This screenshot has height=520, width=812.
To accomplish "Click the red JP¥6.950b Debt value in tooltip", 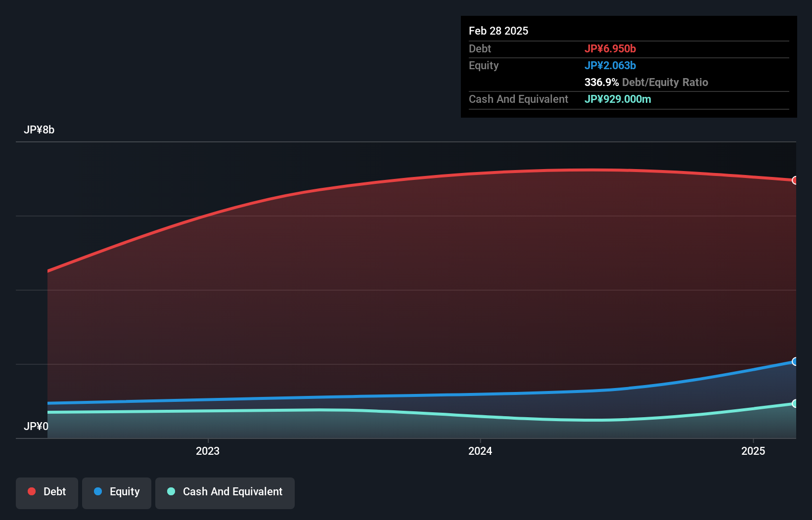I will click(611, 48).
